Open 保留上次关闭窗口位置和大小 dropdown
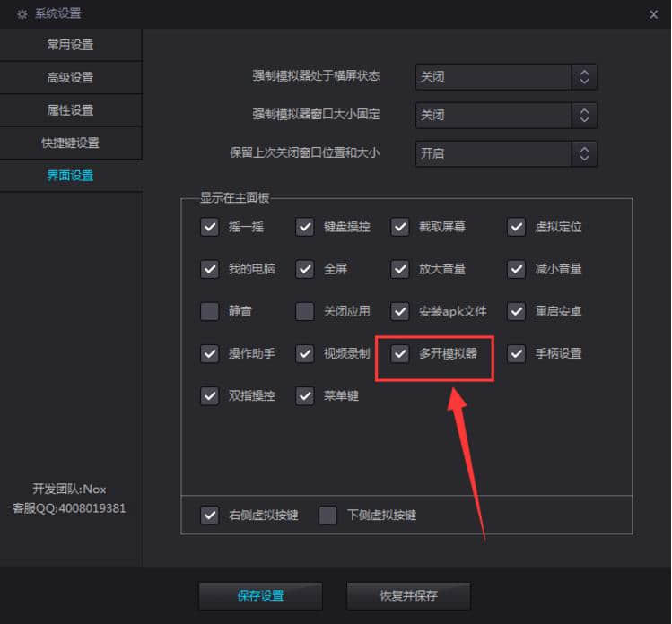The width and height of the screenshot is (672, 624). (506, 153)
